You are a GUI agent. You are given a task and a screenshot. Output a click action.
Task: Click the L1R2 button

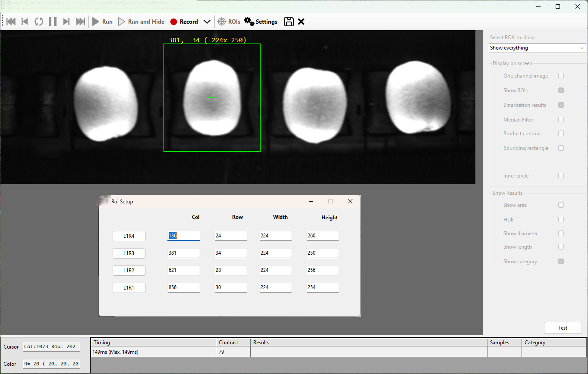129,271
